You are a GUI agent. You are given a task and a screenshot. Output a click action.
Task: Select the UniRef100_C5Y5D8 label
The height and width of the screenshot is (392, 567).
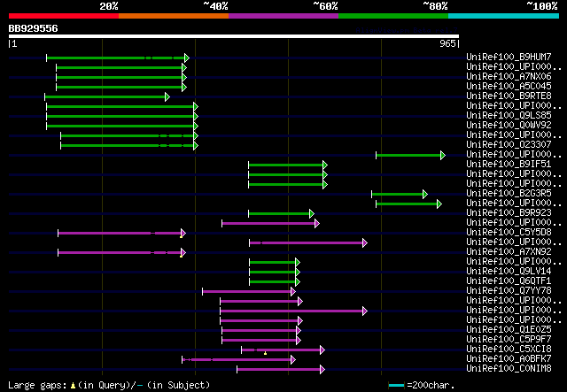tap(509, 233)
